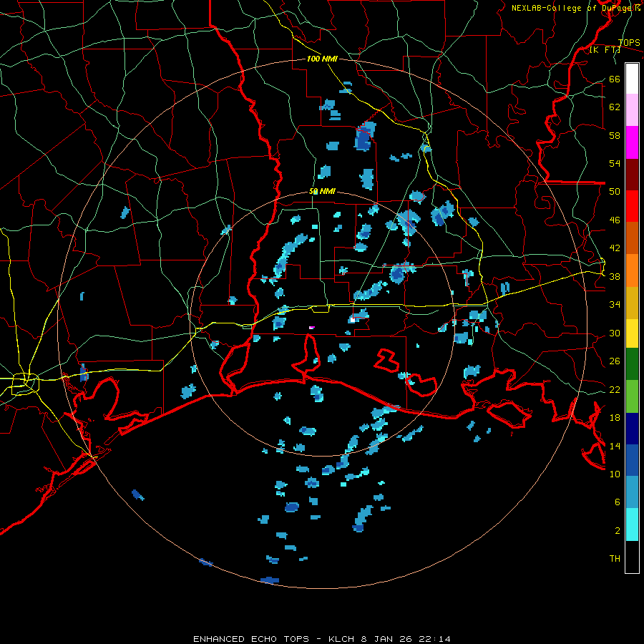Click the "TH" threshold label
This screenshot has height=644, width=644.
pos(615,559)
